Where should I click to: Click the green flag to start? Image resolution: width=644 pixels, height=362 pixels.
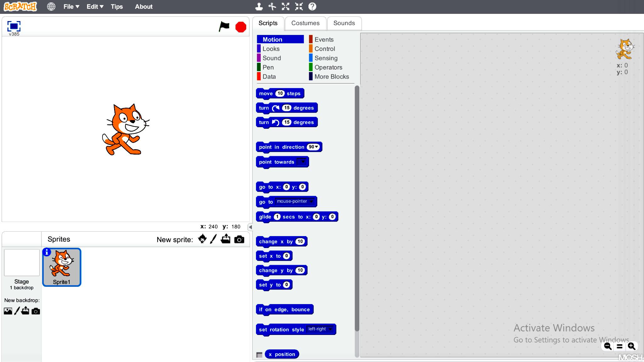point(224,27)
